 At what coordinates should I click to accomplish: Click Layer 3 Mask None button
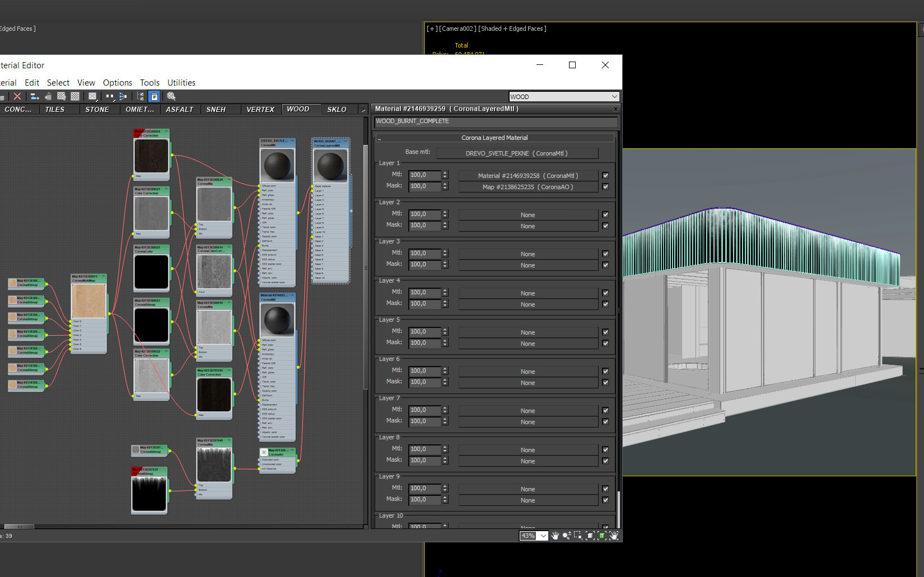coord(528,265)
